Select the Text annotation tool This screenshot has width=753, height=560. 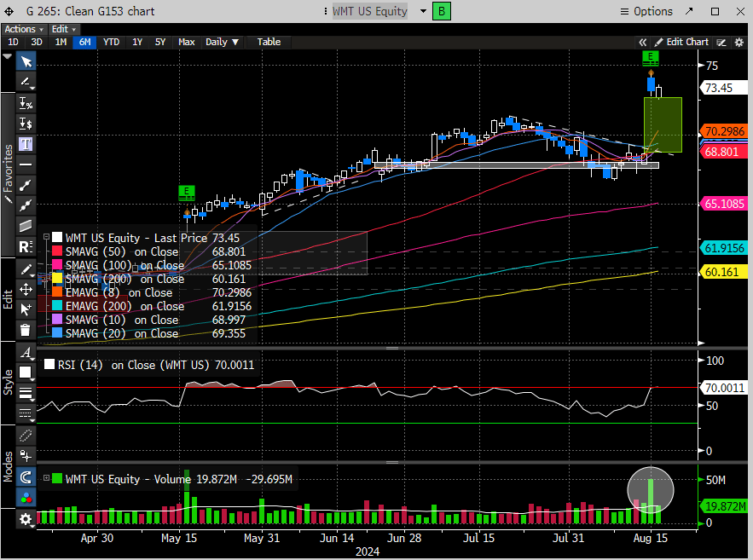(x=26, y=144)
